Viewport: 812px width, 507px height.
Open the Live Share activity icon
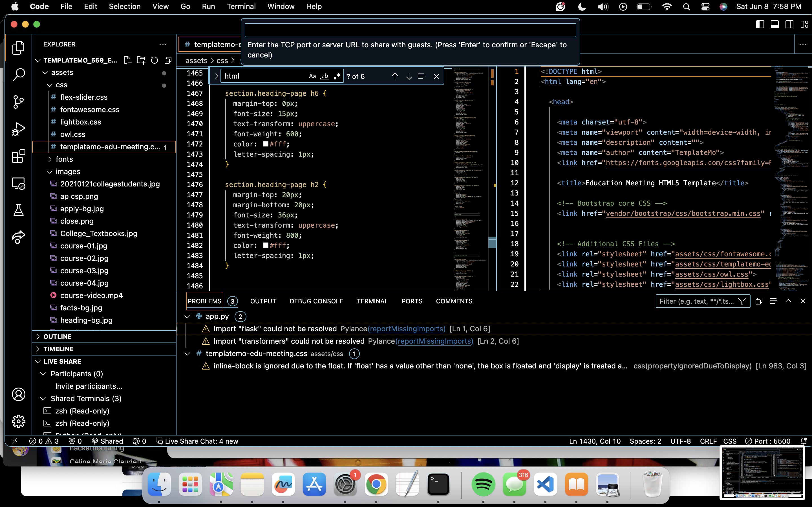pos(18,237)
